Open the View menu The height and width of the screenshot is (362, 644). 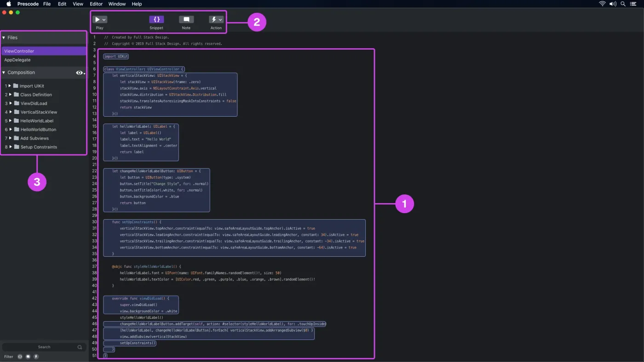point(78,4)
